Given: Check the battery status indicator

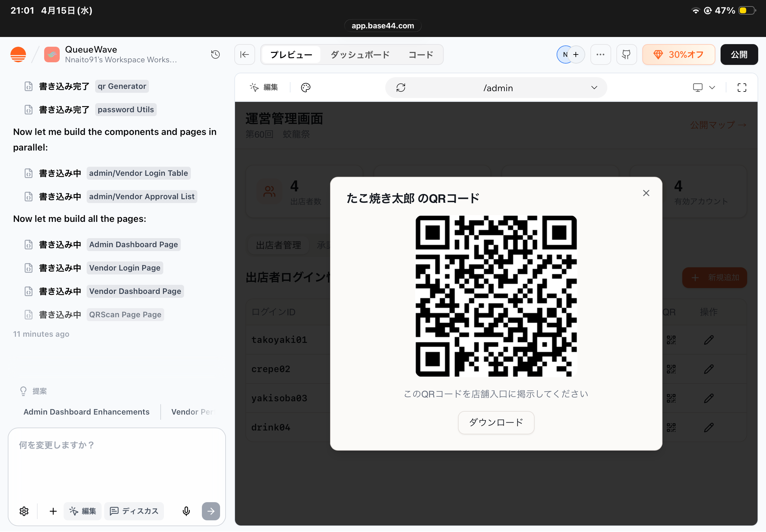Looking at the screenshot, I should [747, 11].
